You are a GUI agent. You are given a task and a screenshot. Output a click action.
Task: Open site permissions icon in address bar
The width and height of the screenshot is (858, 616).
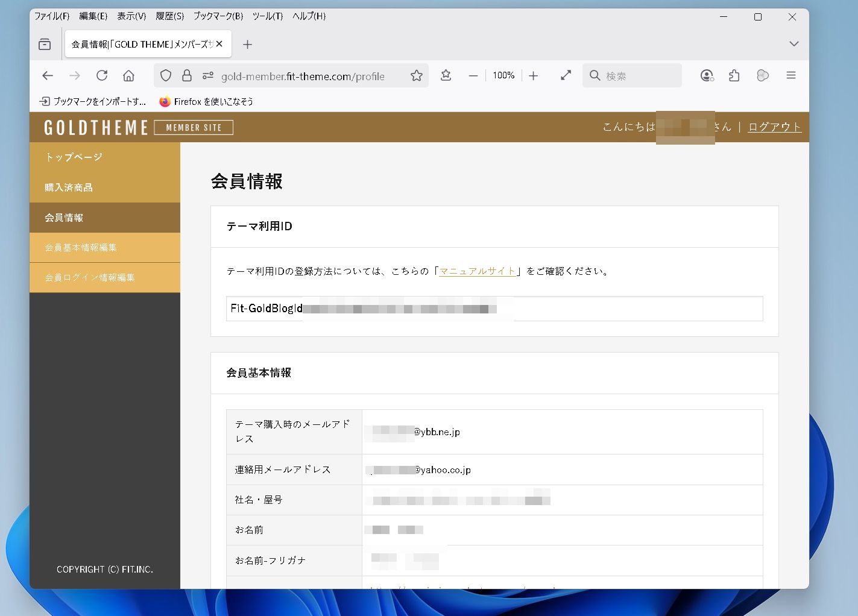[208, 75]
